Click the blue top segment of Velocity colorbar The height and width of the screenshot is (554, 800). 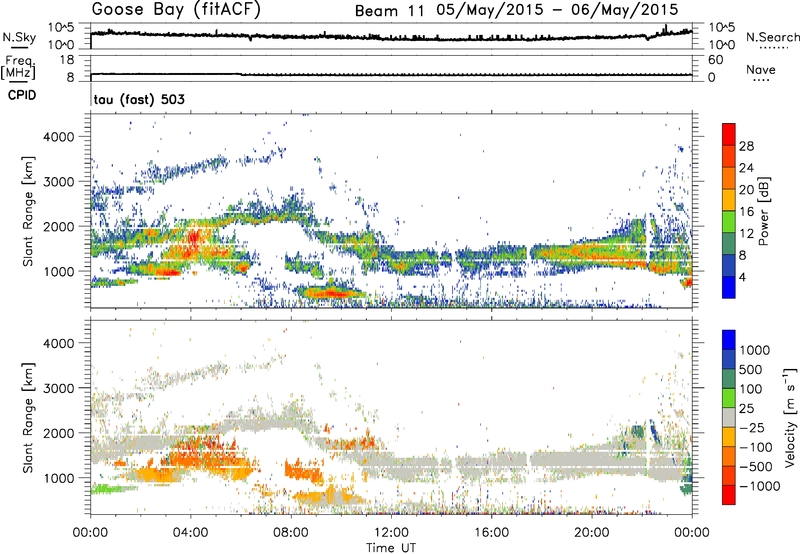pyautogui.click(x=729, y=340)
